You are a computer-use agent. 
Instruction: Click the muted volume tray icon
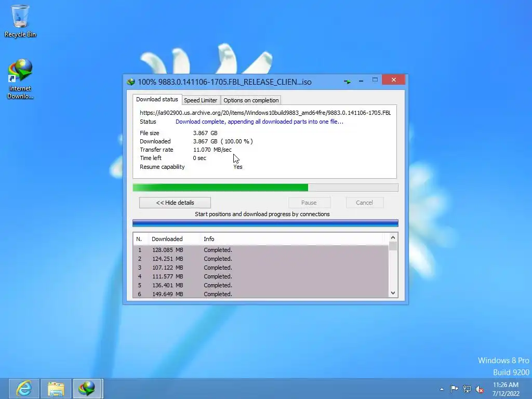click(480, 389)
